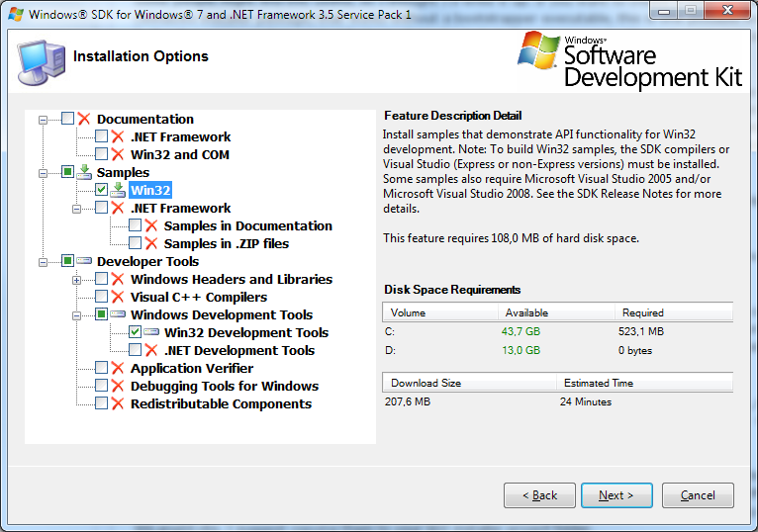The image size is (758, 532).
Task: Click the title bar Windows SDK app icon
Action: tap(16, 14)
